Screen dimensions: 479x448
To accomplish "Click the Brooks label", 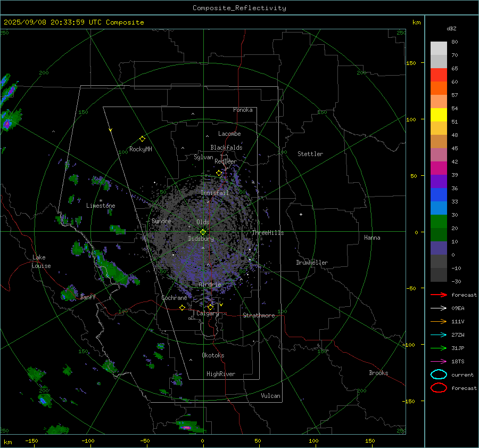I will click(378, 373).
